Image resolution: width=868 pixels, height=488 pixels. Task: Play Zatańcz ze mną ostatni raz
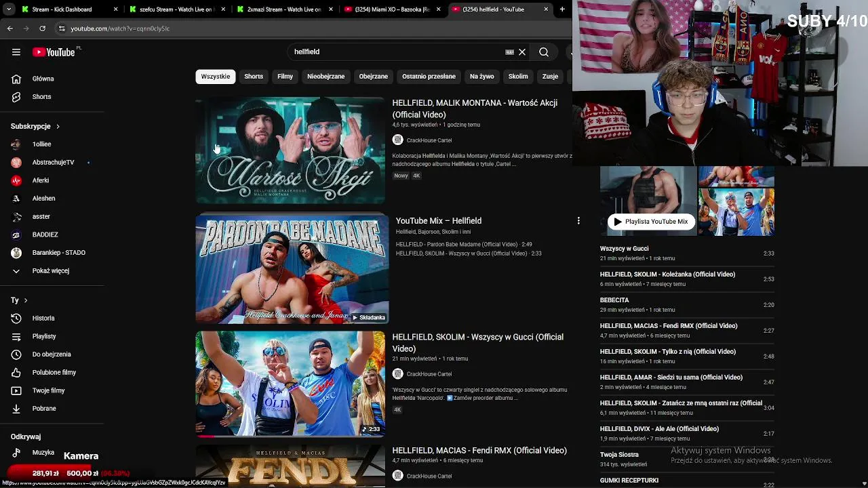pyautogui.click(x=686, y=407)
